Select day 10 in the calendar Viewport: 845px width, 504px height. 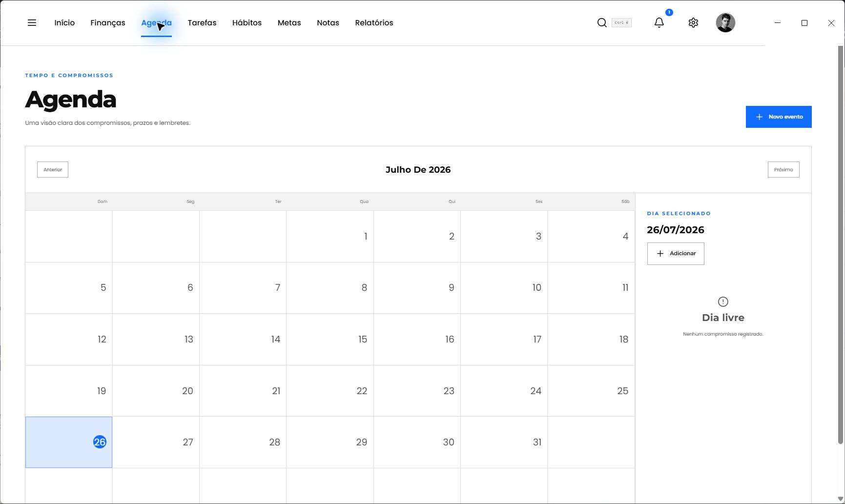(x=504, y=288)
